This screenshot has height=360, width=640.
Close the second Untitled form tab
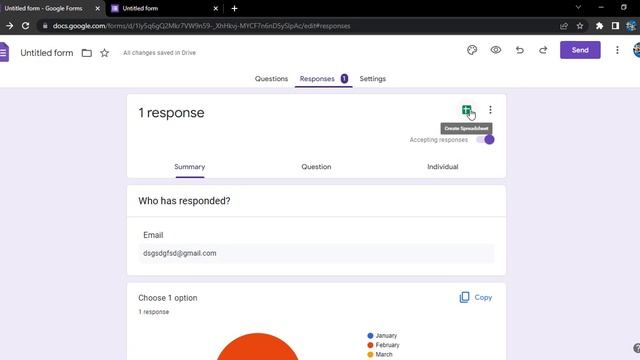(216, 8)
